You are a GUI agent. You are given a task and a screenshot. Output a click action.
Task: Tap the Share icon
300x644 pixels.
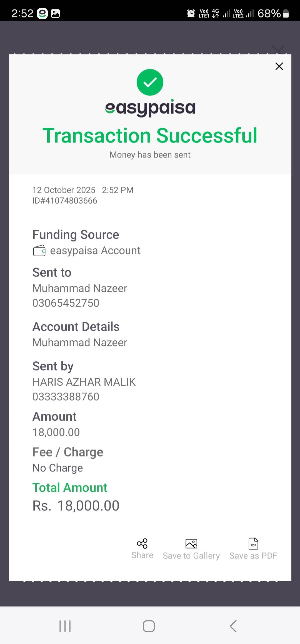[x=142, y=544]
